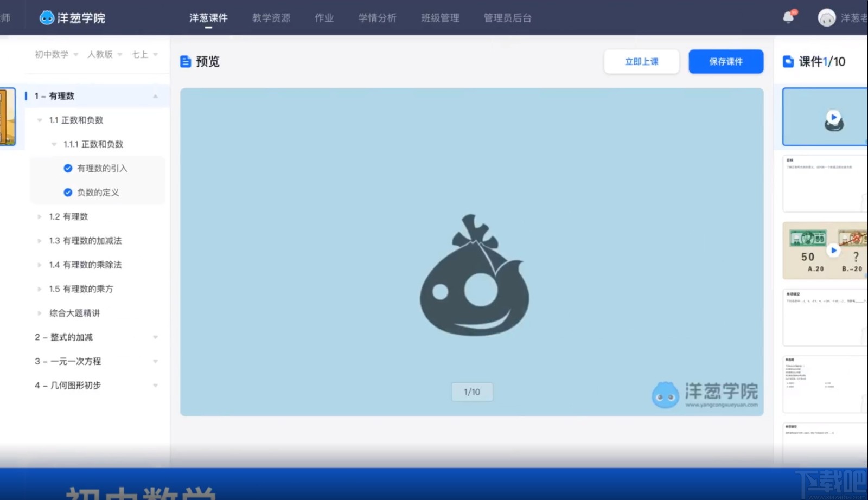Image resolution: width=868 pixels, height=500 pixels.
Task: Expand 综合大题精讲 section
Action: (x=40, y=313)
